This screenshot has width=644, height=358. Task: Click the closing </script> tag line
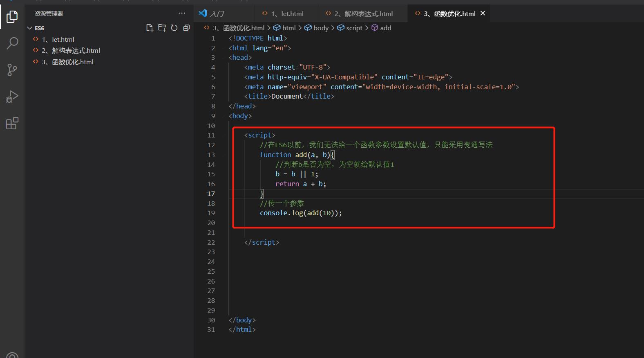point(262,242)
